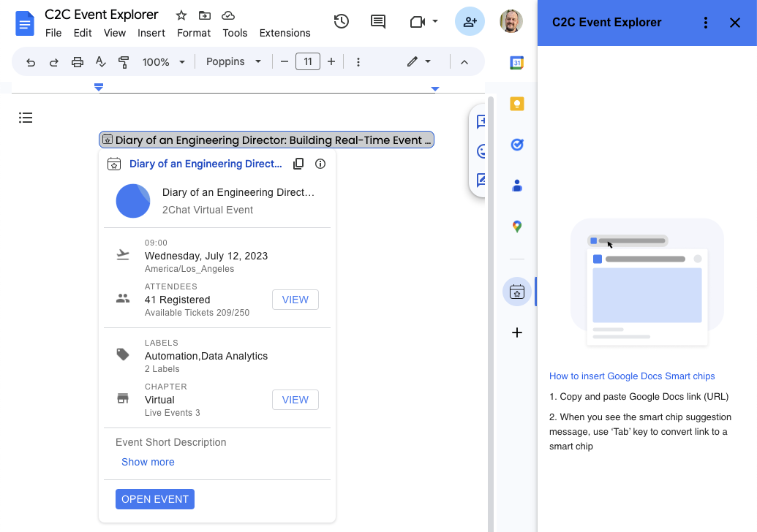Decrease the font size
This screenshot has width=757, height=532.
285,61
